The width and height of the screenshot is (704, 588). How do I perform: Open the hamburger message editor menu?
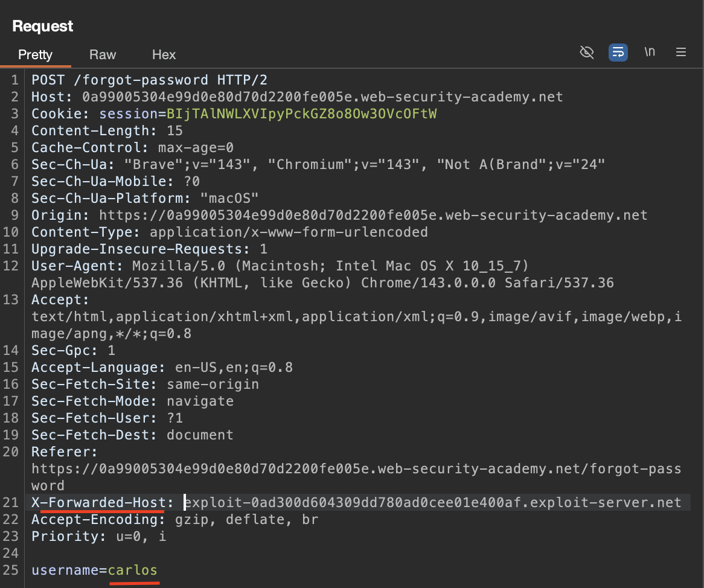tap(681, 53)
